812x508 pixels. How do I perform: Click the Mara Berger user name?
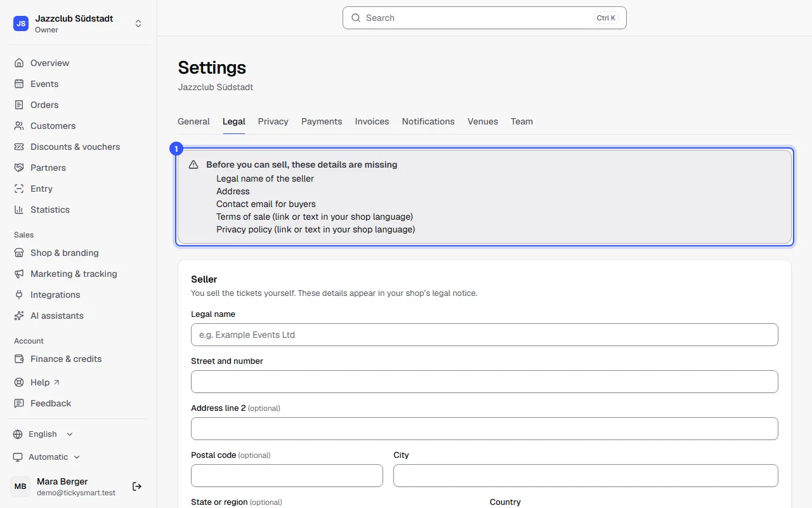point(62,481)
